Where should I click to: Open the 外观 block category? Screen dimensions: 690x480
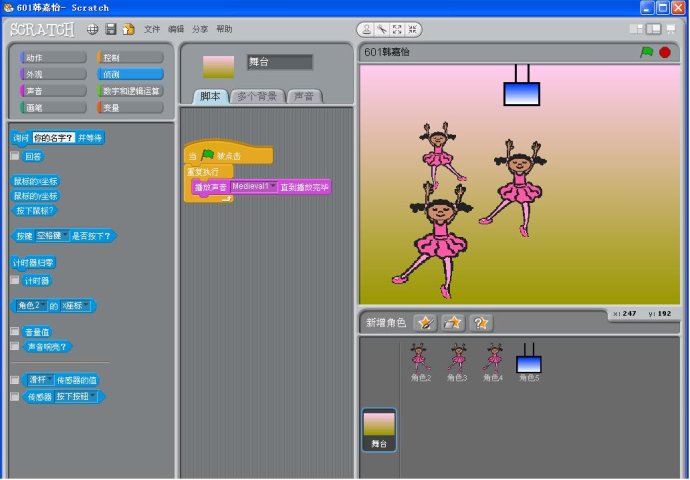coord(53,74)
